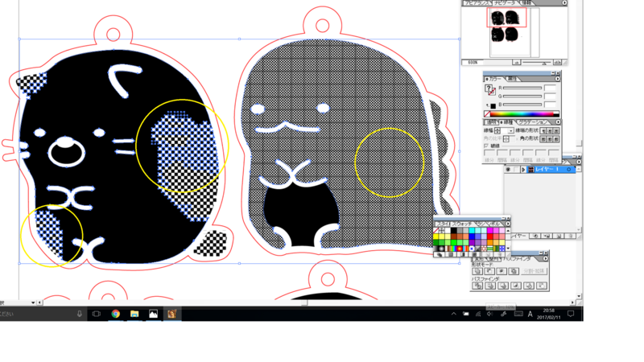Click the first shape mode button in Pathfinder

pyautogui.click(x=477, y=271)
